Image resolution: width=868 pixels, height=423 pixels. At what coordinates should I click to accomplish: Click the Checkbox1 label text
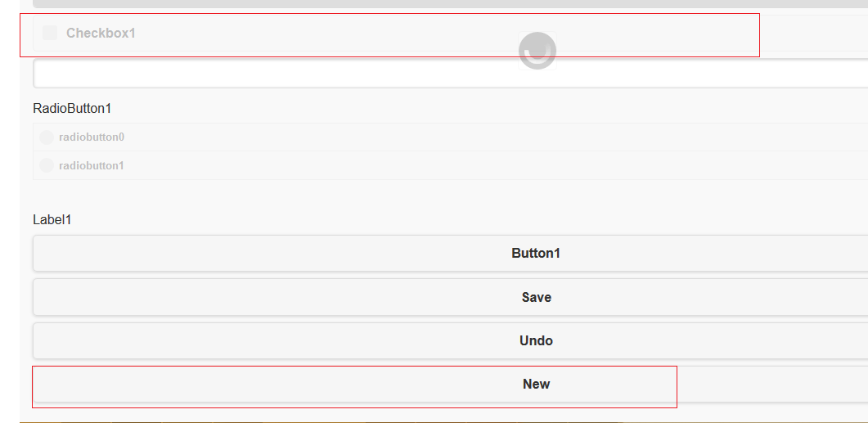pos(101,34)
